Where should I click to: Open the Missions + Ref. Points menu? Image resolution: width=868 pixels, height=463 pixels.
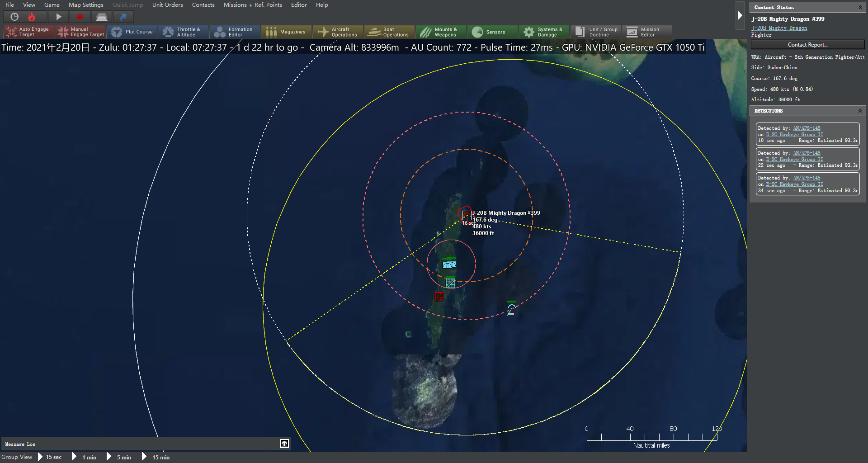(x=252, y=5)
